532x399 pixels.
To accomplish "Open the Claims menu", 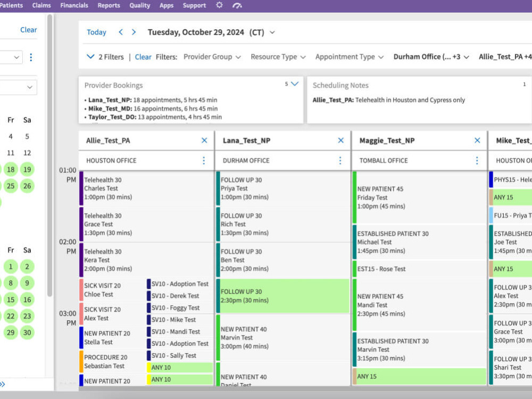I will [x=41, y=5].
